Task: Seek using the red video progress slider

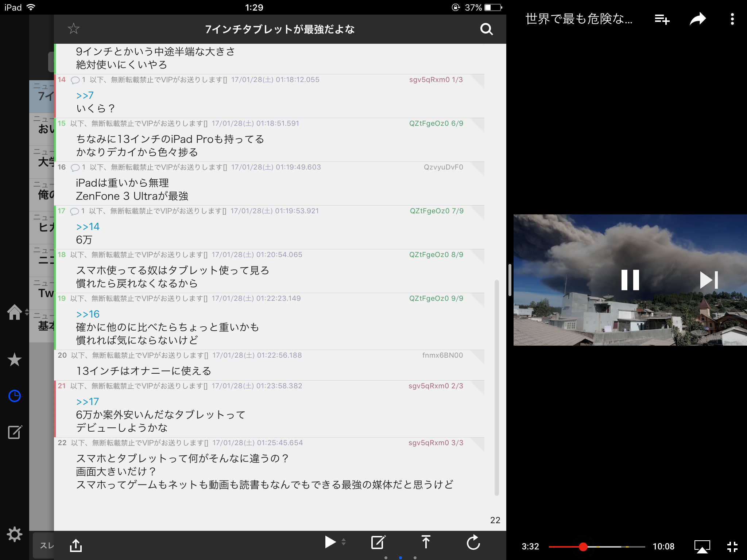Action: point(583,547)
